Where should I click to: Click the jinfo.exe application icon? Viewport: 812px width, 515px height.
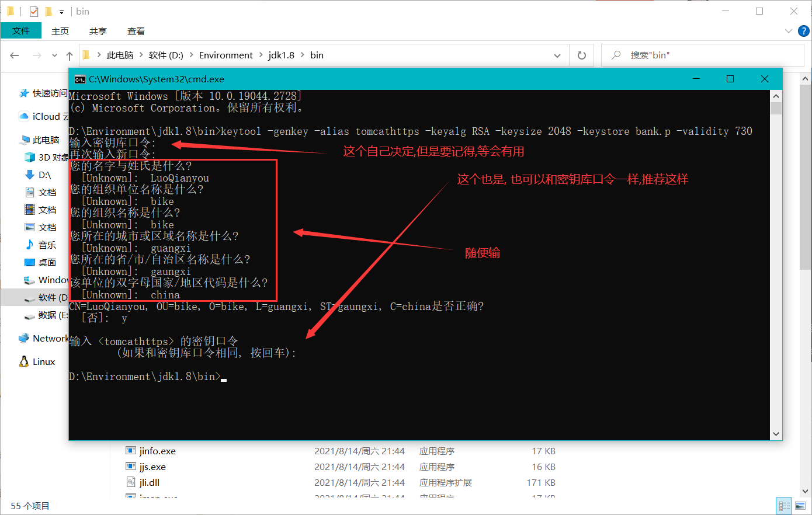[131, 451]
